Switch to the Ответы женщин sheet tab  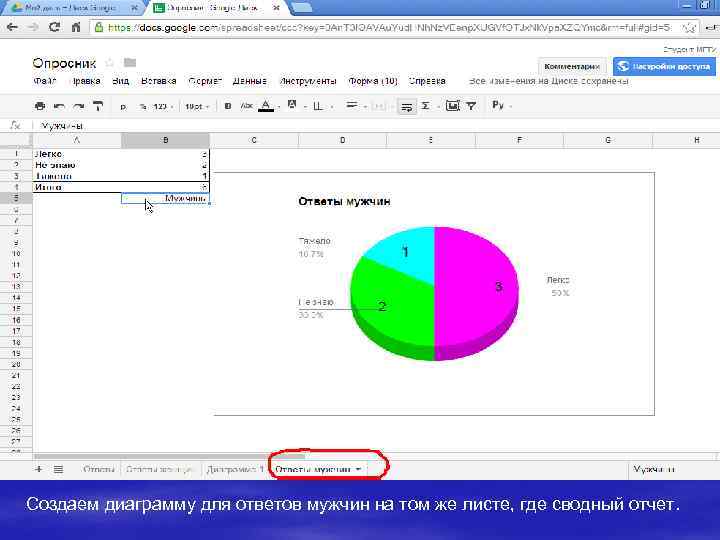160,469
